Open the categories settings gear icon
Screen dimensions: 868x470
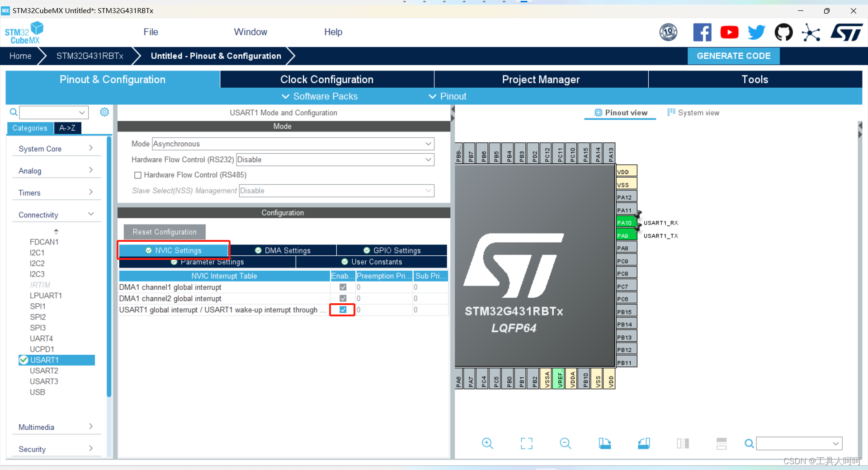[x=104, y=112]
